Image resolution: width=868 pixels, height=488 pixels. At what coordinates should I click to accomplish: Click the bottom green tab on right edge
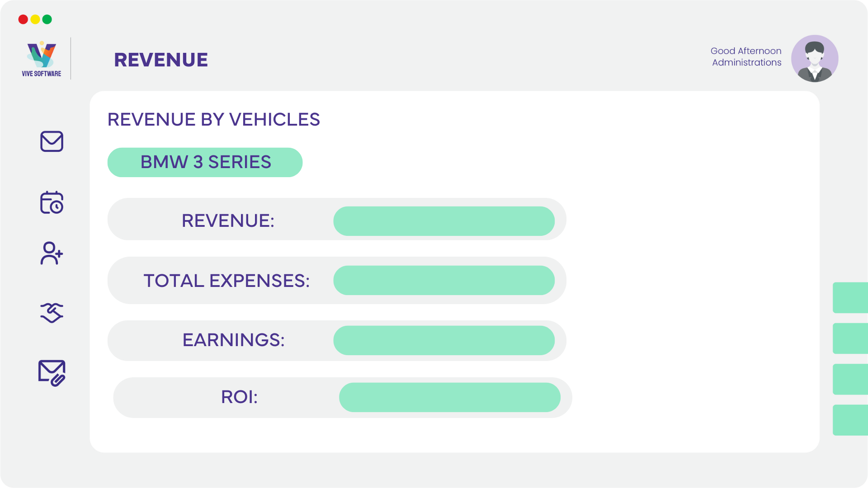pyautogui.click(x=850, y=420)
